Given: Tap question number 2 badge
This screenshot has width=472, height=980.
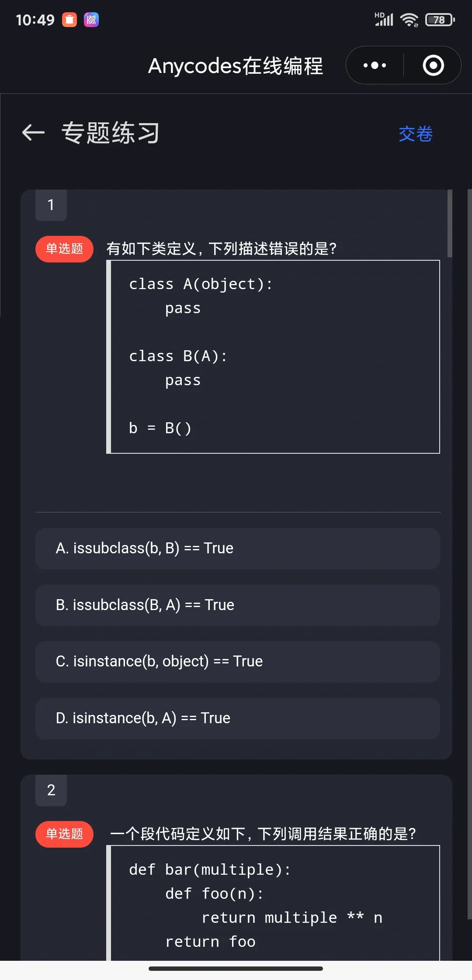Looking at the screenshot, I should tap(51, 790).
